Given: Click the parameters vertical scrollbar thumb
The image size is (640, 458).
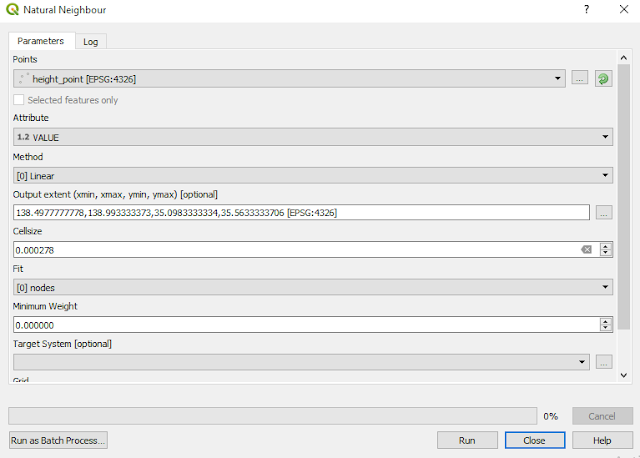Looking at the screenshot, I should click(x=623, y=197).
